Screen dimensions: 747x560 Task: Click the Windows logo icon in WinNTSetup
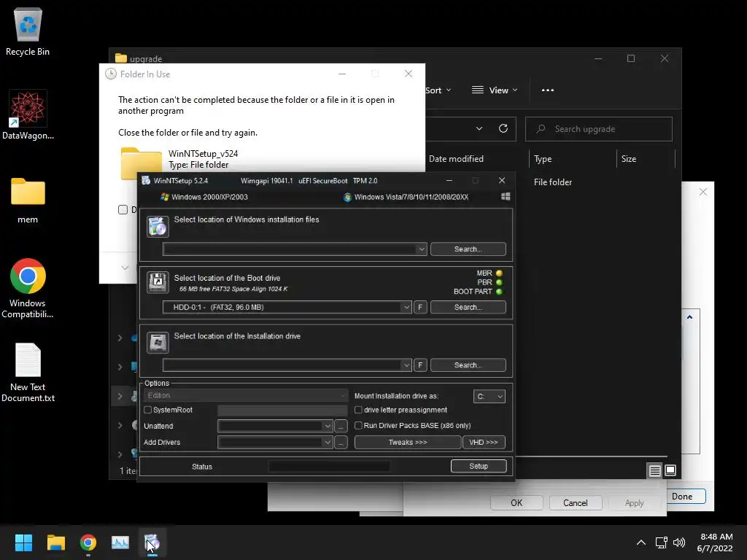click(x=506, y=197)
